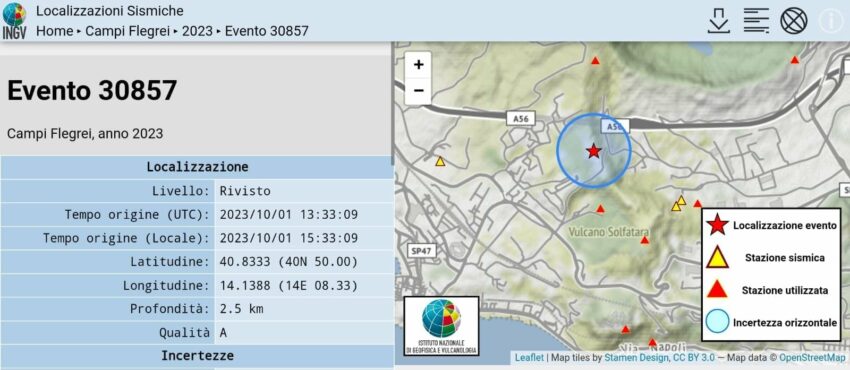Screen dimensions: 850x370
Task: Open Campi Flegrei breadcrumb
Action: pos(127,31)
